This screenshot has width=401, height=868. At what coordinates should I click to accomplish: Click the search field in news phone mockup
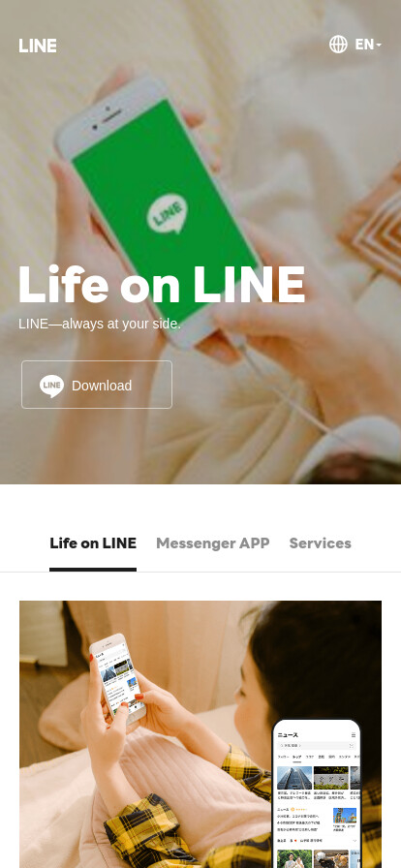[317, 746]
